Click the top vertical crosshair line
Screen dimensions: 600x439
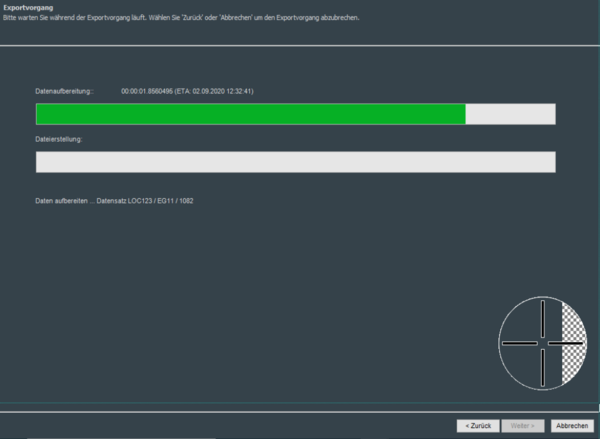click(543, 318)
